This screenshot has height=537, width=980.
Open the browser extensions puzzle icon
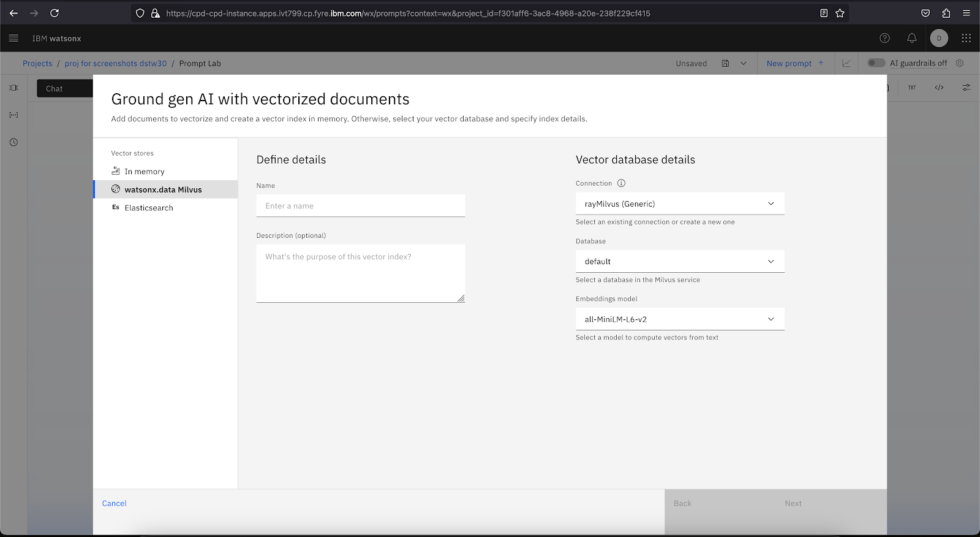(x=946, y=13)
